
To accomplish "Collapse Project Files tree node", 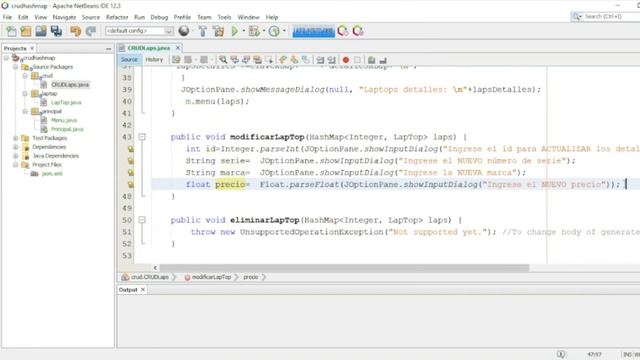I will pyautogui.click(x=16, y=165).
